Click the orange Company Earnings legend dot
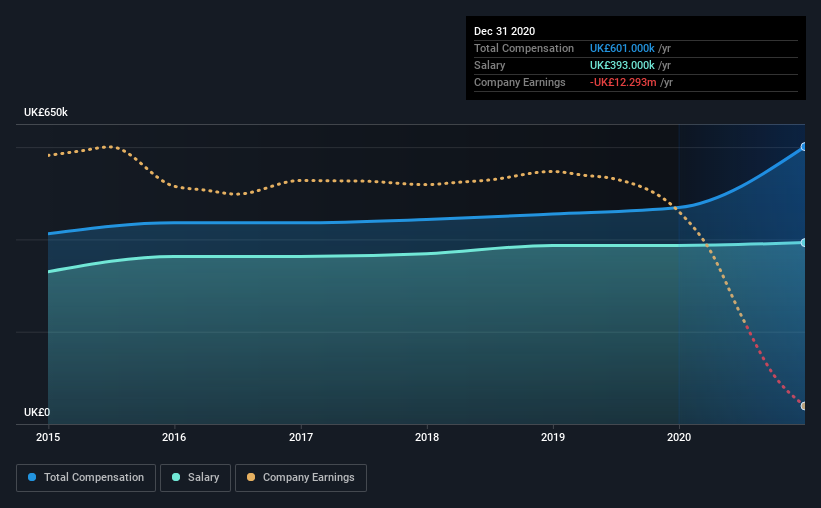 [251, 477]
